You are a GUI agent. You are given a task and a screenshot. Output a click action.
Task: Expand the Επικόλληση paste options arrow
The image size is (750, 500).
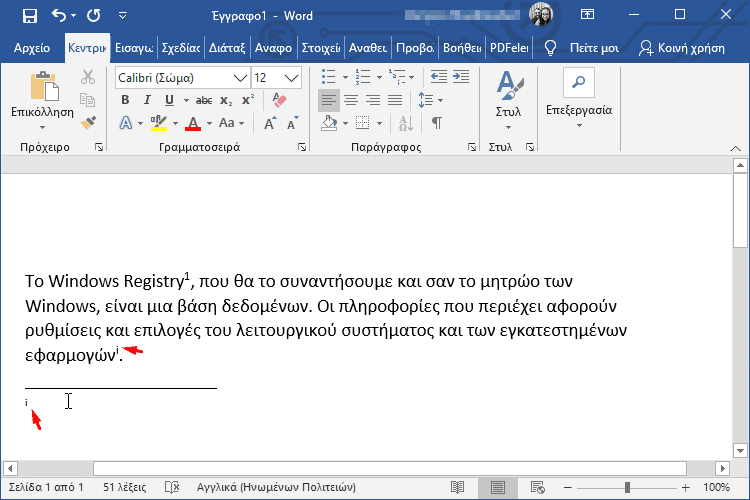(x=43, y=127)
